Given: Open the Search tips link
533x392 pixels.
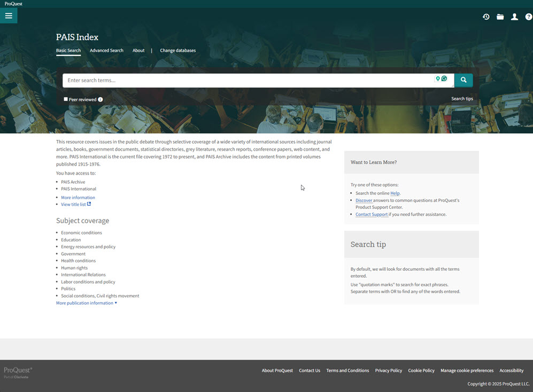Looking at the screenshot, I should (x=462, y=99).
